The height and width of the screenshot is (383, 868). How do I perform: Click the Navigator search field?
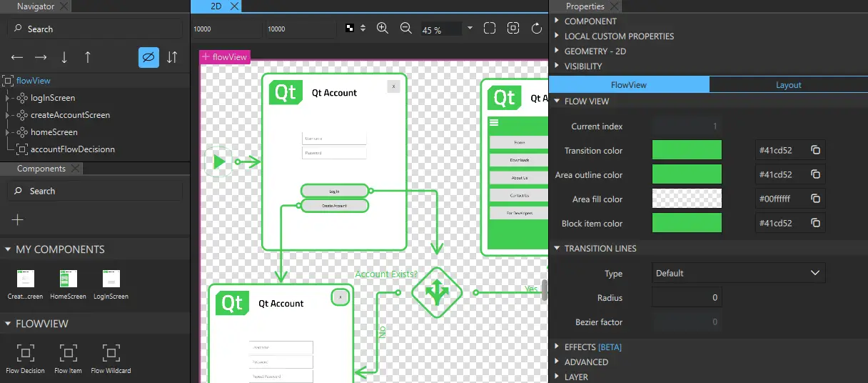[94, 29]
